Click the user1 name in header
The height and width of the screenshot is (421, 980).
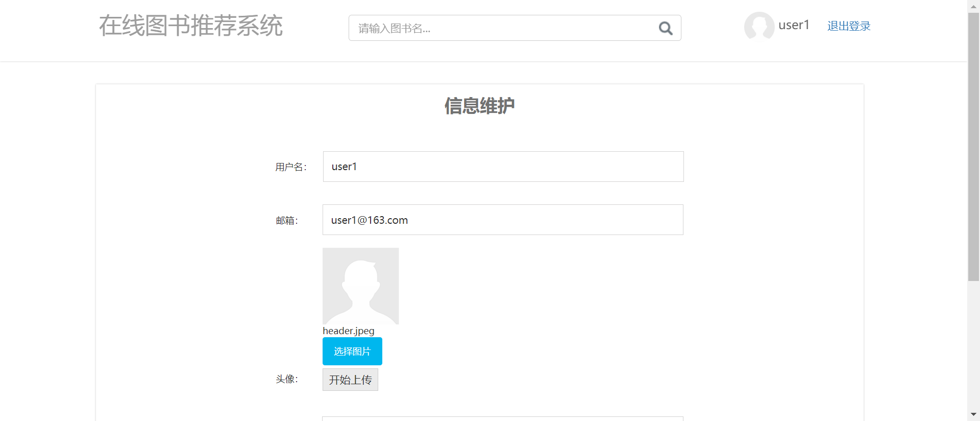tap(794, 25)
